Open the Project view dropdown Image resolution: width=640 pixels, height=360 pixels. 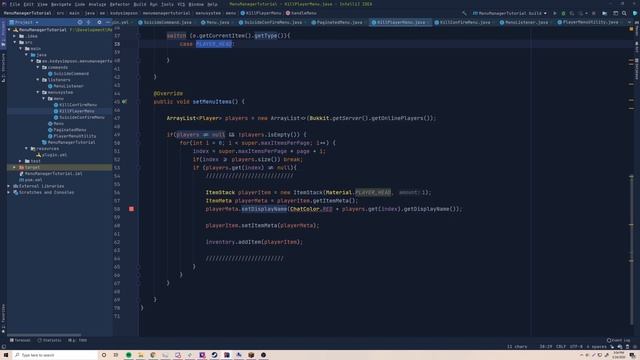click(x=24, y=22)
